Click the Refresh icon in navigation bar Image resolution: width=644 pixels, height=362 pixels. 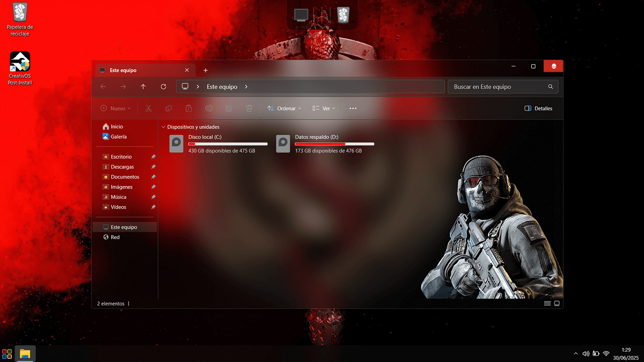[163, 87]
